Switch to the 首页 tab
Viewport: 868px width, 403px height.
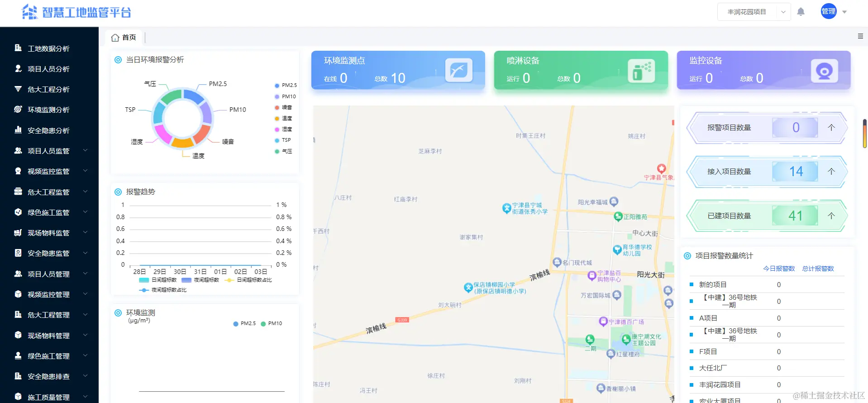[124, 37]
